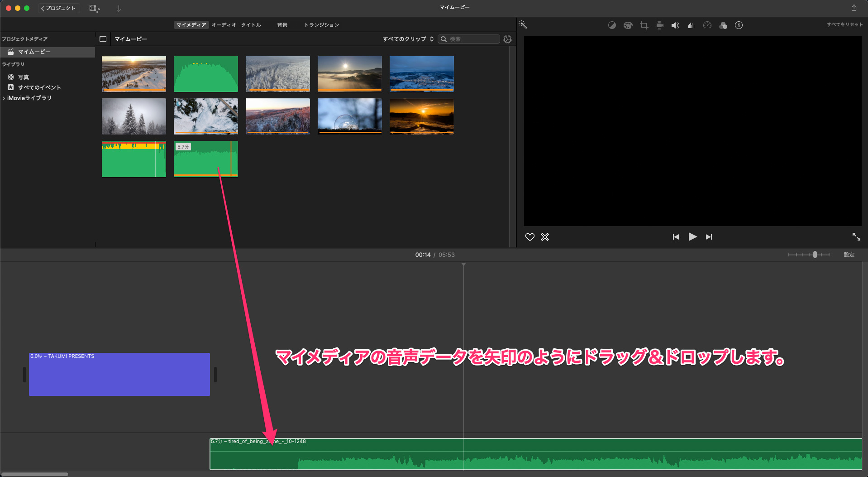Image resolution: width=868 pixels, height=477 pixels.
Task: Open the color correction palette tool
Action: coord(628,25)
